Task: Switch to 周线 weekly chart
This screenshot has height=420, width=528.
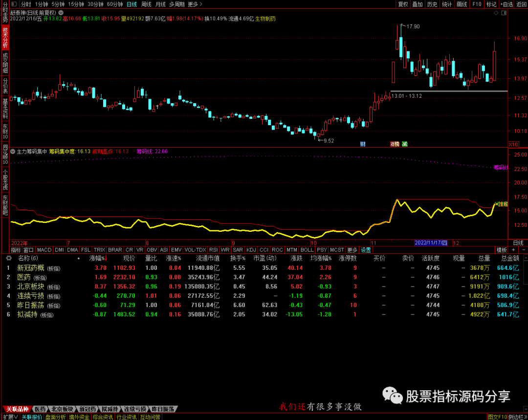Action: click(x=146, y=4)
